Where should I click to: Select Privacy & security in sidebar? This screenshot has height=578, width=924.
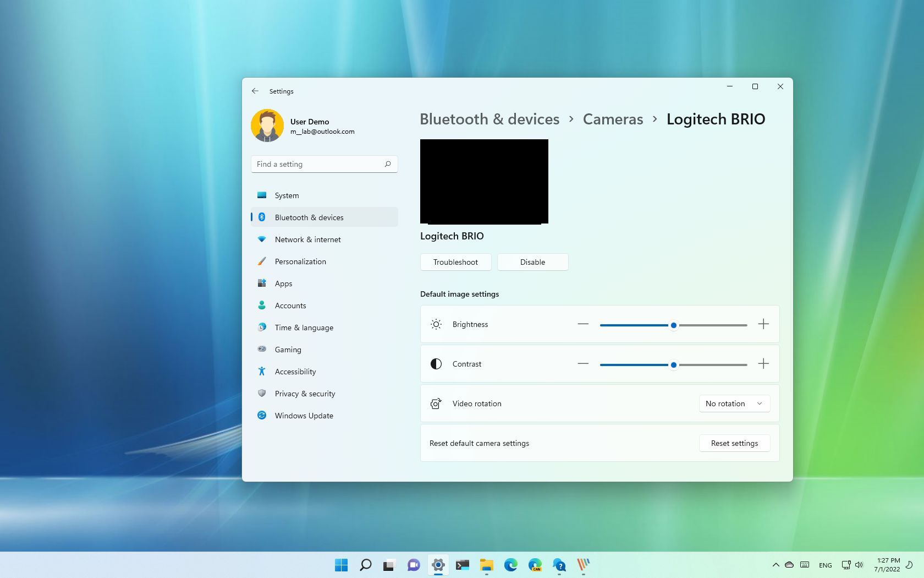click(x=305, y=394)
